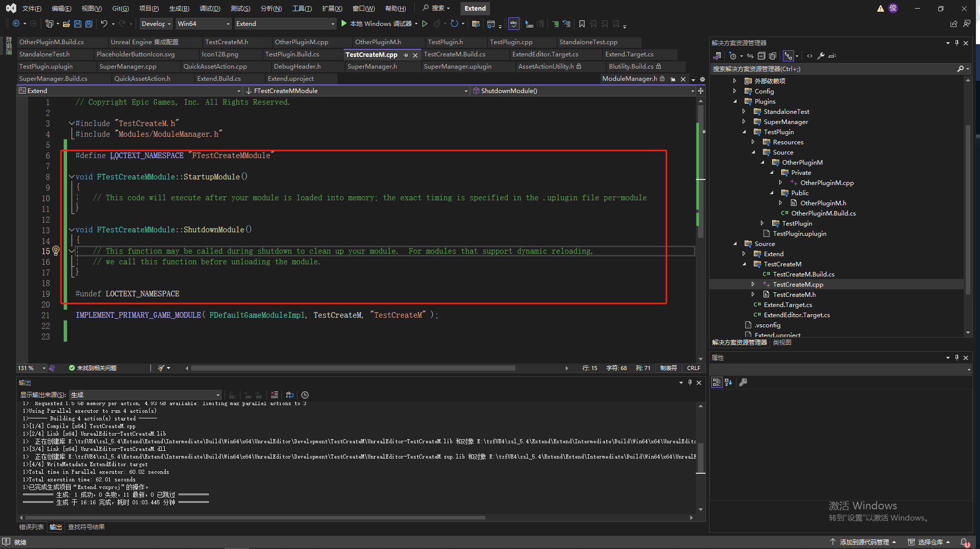Click the Save All toolbar icon
The image size is (980, 549).
pyautogui.click(x=89, y=24)
